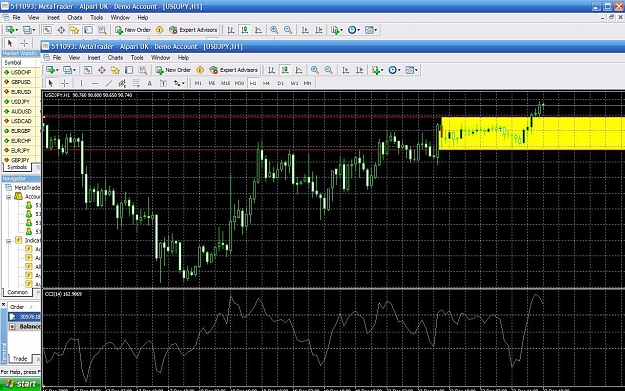Collapse Indicators node in Navigator tree

[x=8, y=241]
